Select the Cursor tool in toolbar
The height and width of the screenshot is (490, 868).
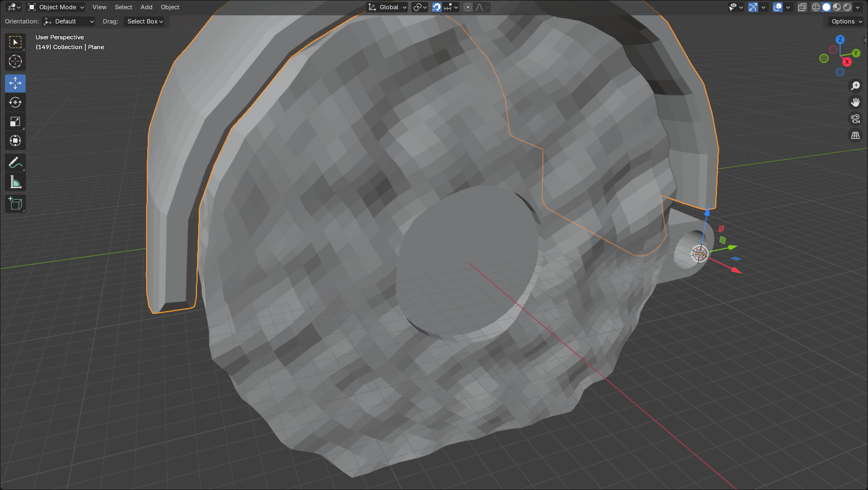pyautogui.click(x=15, y=61)
